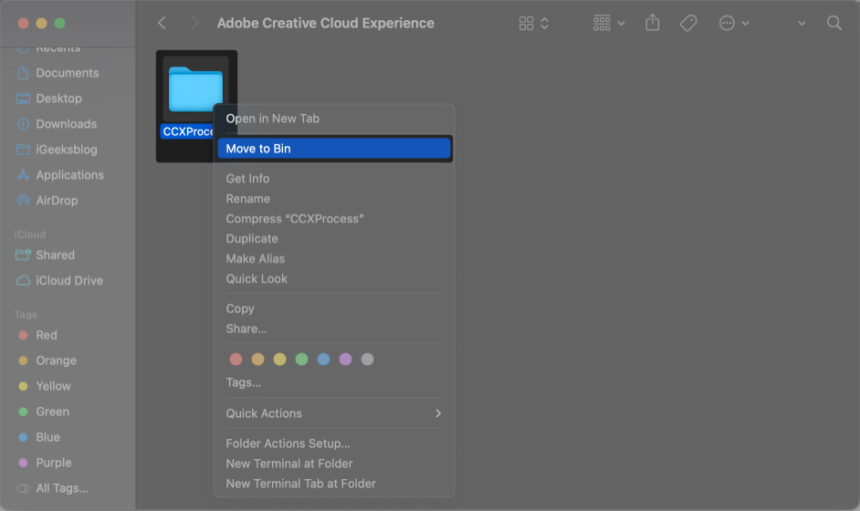860x511 pixels.
Task: Click the Share icon in the toolbar
Action: [653, 23]
